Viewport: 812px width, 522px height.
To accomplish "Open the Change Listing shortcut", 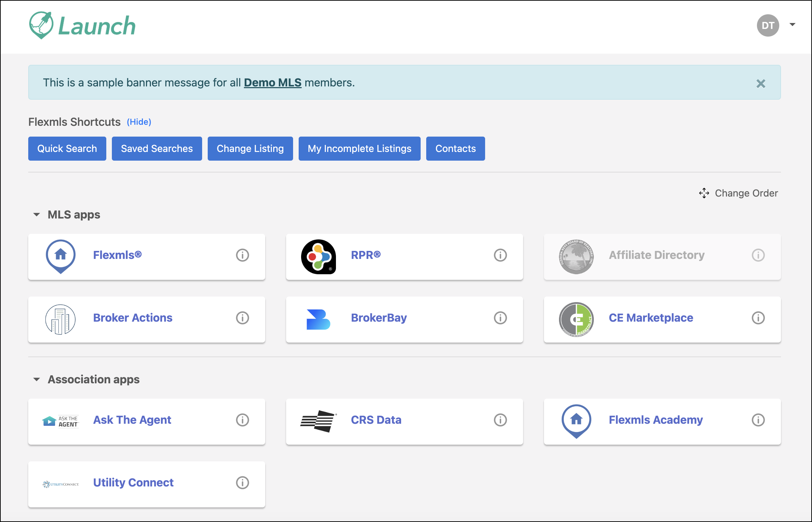I will (x=250, y=148).
